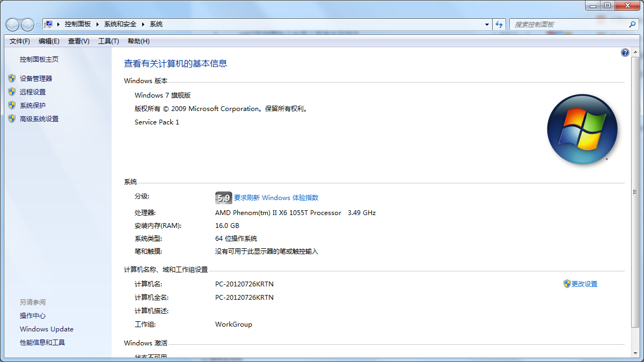
Task: Click the 没有可用于此显示器的笔或触控输入 text
Action: tap(267, 252)
